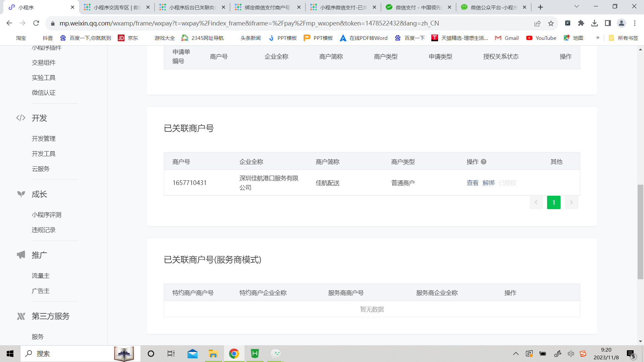Image resolution: width=644 pixels, height=362 pixels.
Task: Click the help question mark beside 操作
Action: pos(484,162)
